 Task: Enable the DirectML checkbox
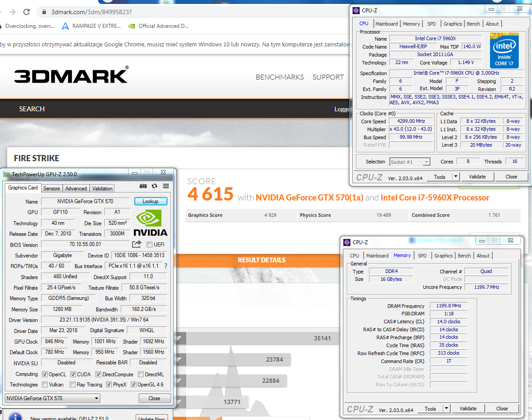pos(141,374)
